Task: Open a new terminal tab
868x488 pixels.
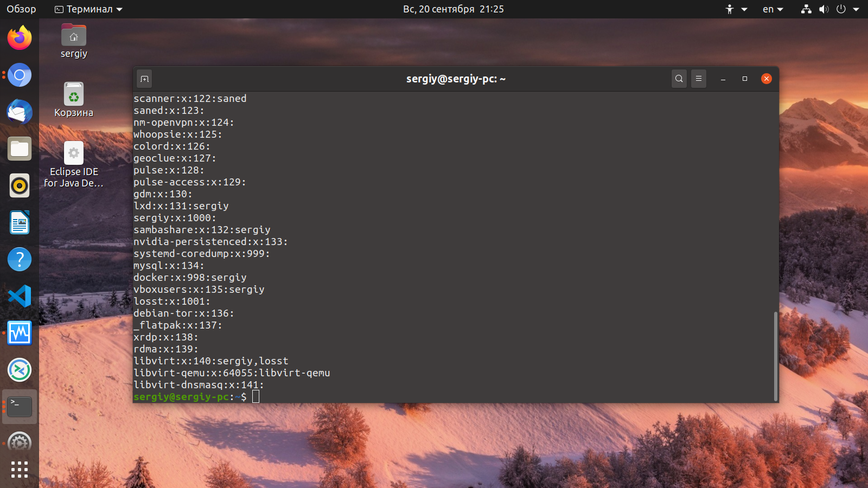Action: [x=144, y=79]
